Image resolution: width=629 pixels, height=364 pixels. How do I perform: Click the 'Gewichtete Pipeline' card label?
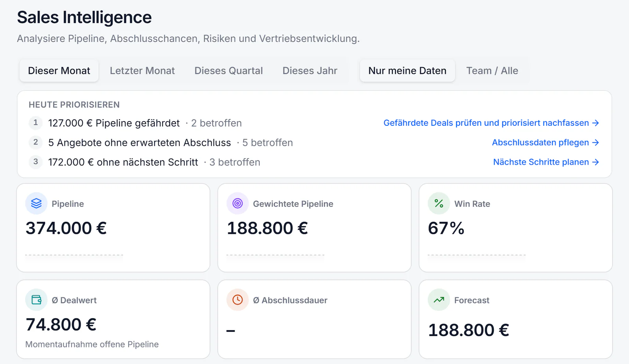click(x=293, y=204)
